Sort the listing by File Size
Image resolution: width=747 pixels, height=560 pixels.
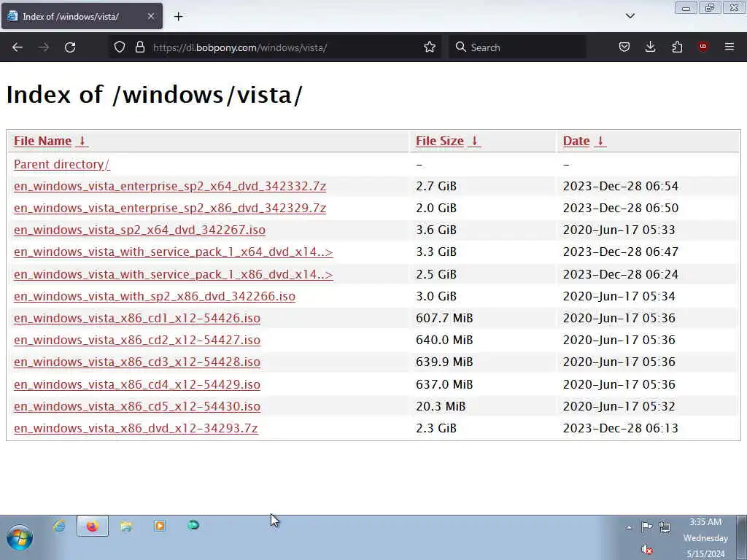440,141
